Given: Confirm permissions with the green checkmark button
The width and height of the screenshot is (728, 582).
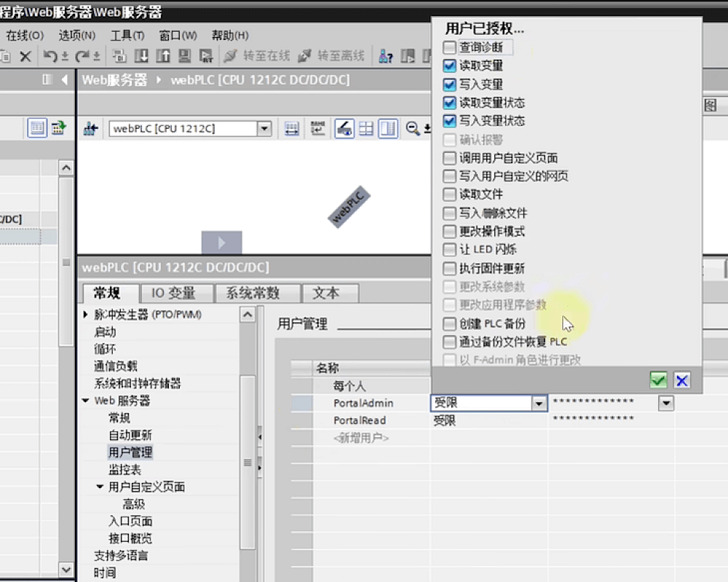Looking at the screenshot, I should tap(658, 380).
